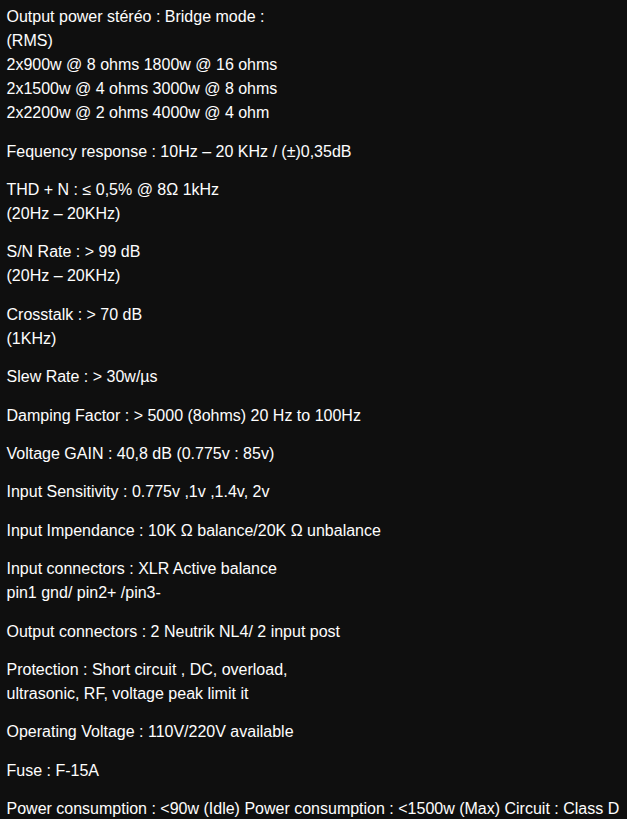Click the '2x1500w @ 4 ohms 3000w' line

pyautogui.click(x=142, y=89)
